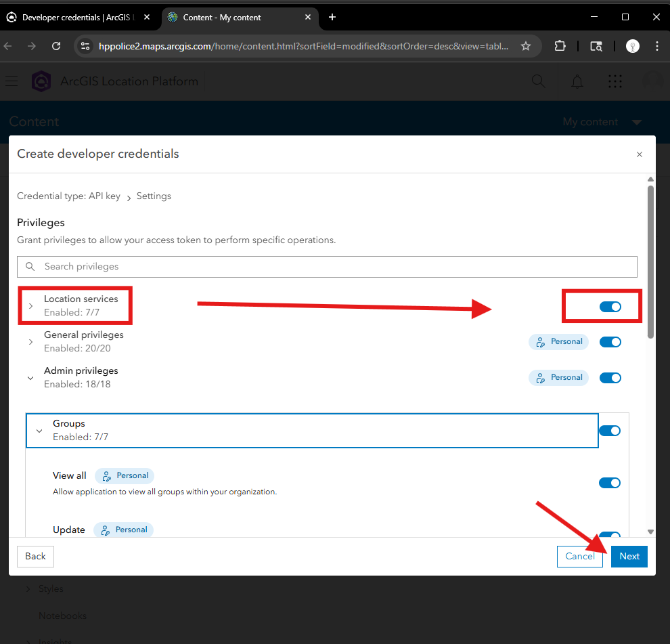Disable the View all groups switch
Image resolution: width=670 pixels, height=644 pixels.
point(610,483)
